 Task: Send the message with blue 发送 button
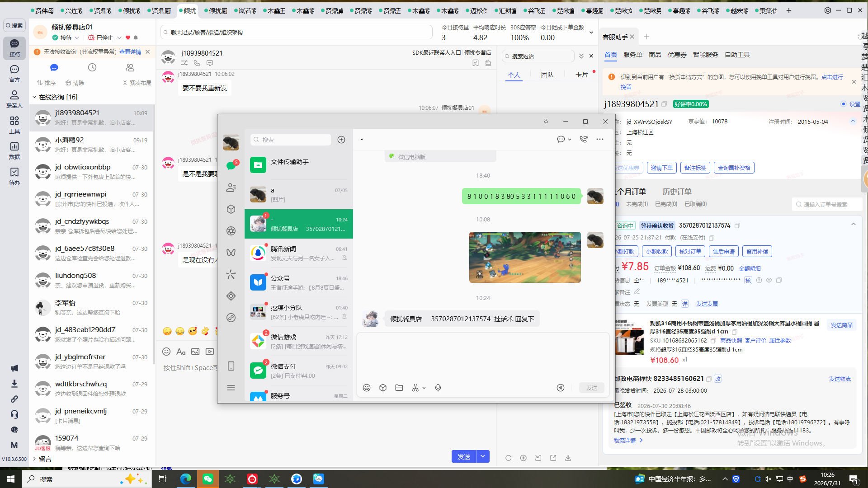[464, 456]
